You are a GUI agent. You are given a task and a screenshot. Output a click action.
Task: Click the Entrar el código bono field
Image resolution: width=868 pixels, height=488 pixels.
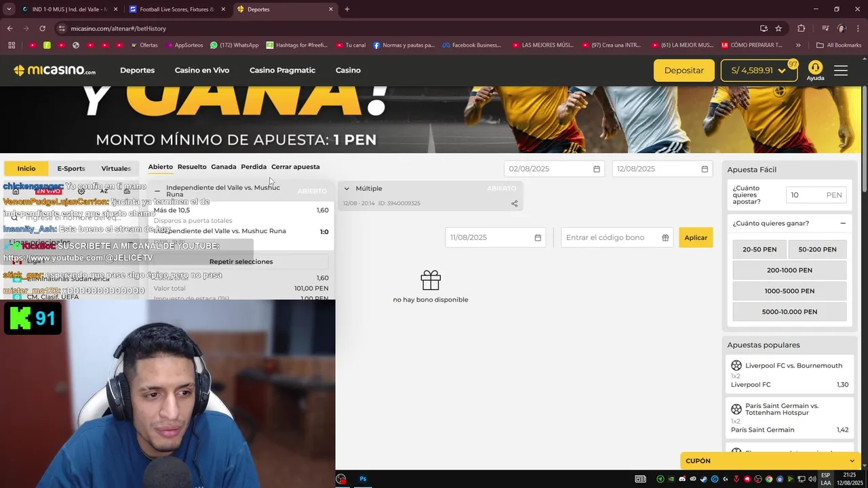click(x=617, y=238)
